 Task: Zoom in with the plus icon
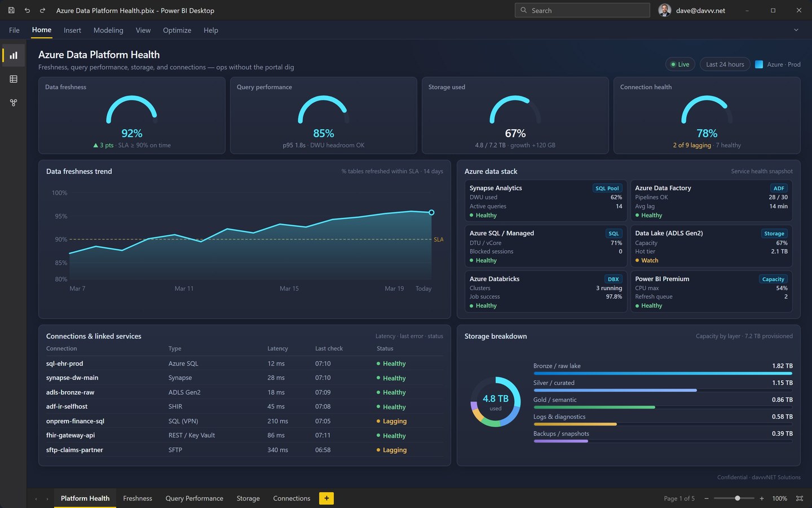tap(762, 498)
